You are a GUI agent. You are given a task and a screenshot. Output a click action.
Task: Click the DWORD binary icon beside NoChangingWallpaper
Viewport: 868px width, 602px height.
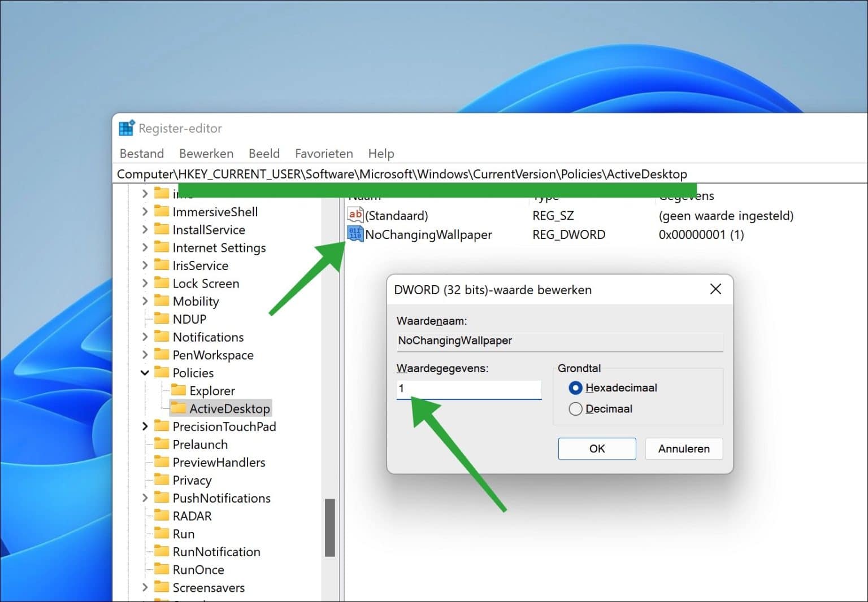point(355,233)
